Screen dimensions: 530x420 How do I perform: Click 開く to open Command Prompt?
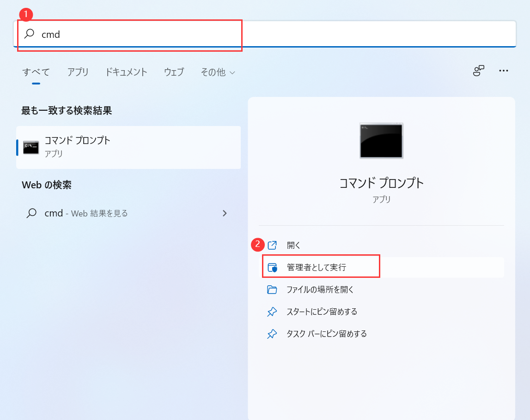click(x=293, y=245)
